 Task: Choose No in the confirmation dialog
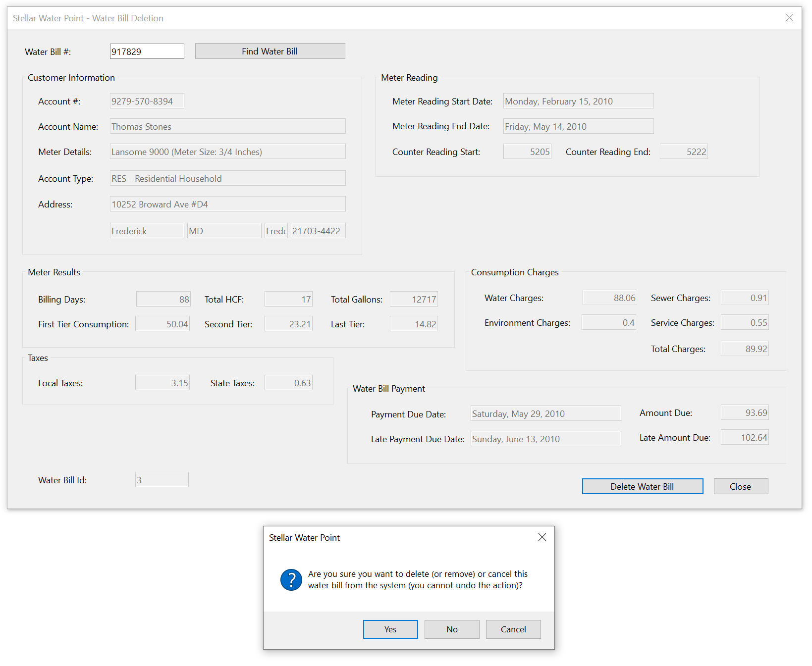pyautogui.click(x=452, y=629)
